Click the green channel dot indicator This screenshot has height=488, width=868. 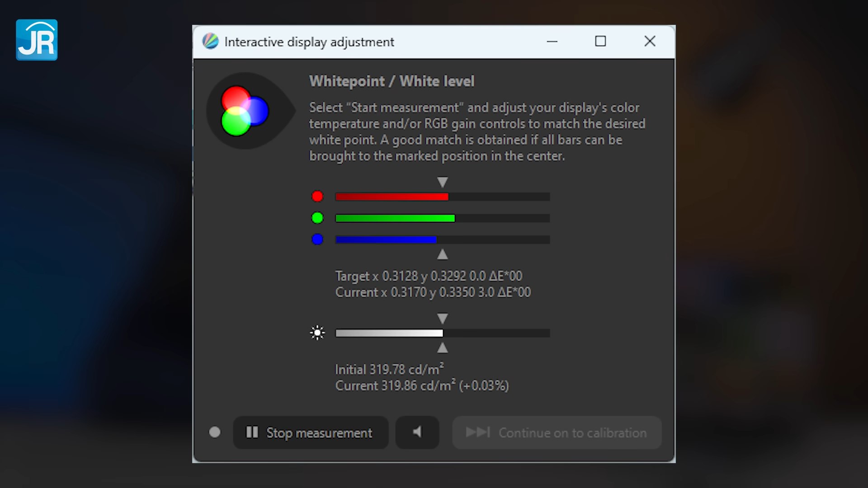(317, 218)
